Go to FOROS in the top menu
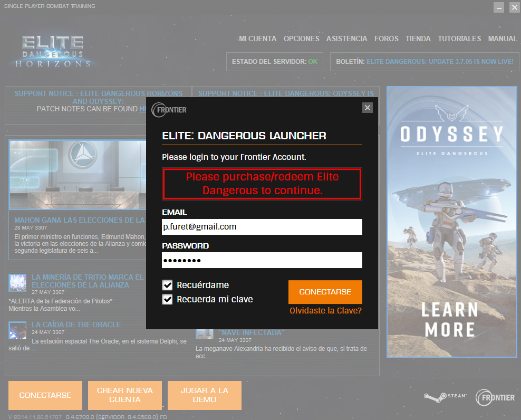 [x=387, y=39]
